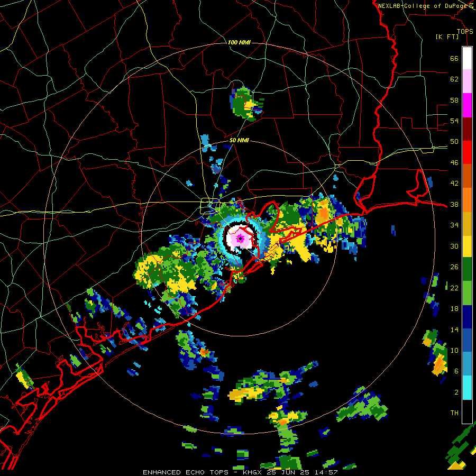Pick the cyan legend color band
Screen dimensions: 476x476
pos(467,388)
